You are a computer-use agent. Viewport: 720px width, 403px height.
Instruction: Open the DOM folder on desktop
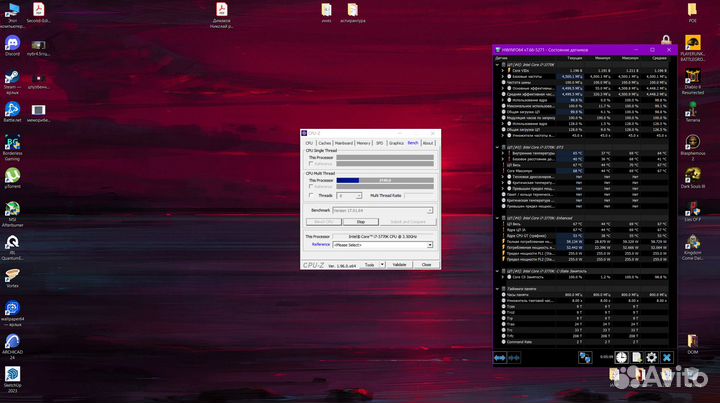(692, 344)
